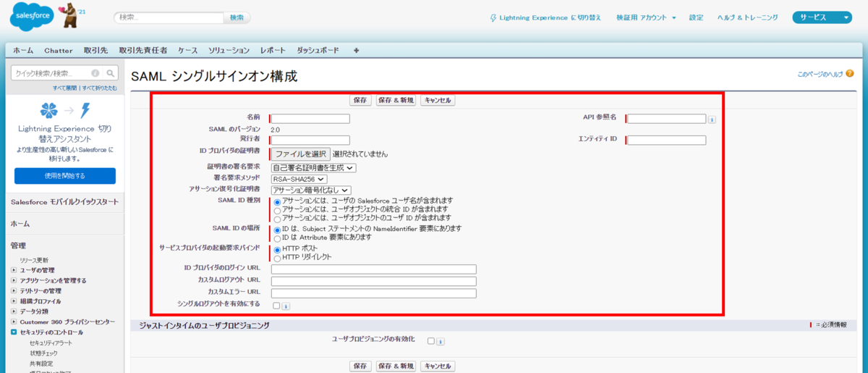Click the top 保存 & 新規 button
This screenshot has height=373, width=868.
coord(396,101)
